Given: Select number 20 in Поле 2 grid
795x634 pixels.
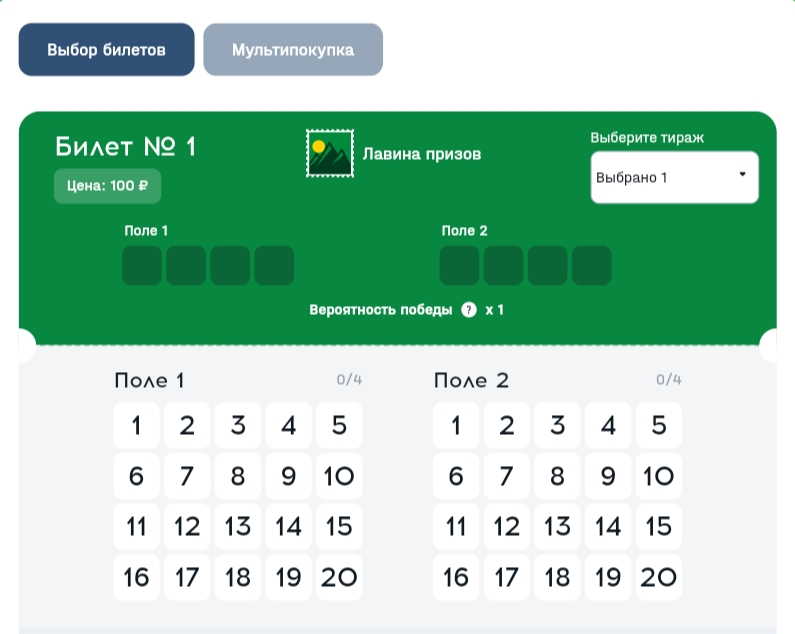Looking at the screenshot, I should [658, 577].
